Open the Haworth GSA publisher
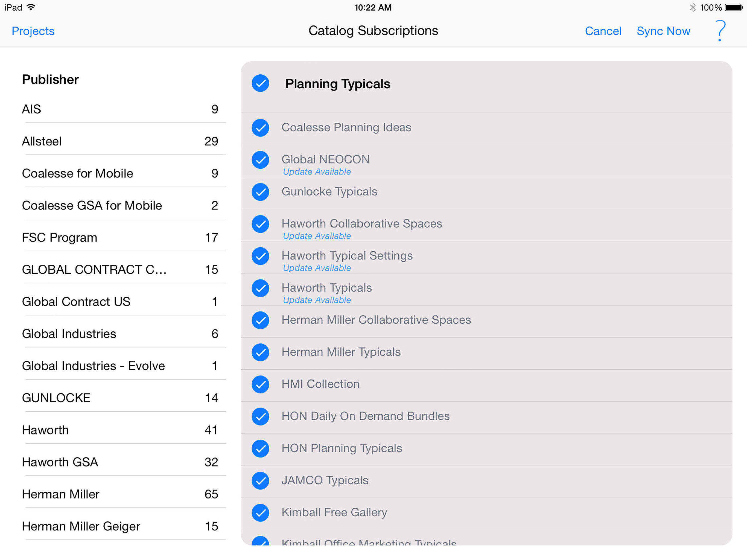Image resolution: width=747 pixels, height=560 pixels. [124, 462]
